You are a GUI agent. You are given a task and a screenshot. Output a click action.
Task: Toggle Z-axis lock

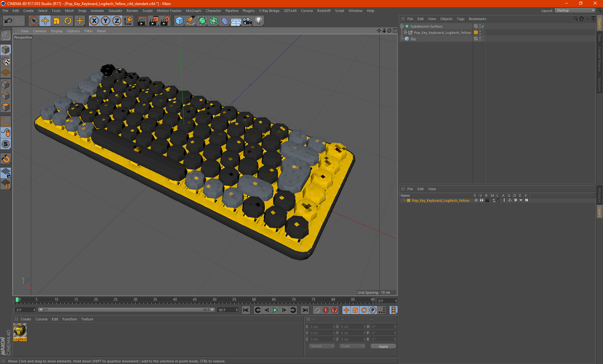click(117, 21)
